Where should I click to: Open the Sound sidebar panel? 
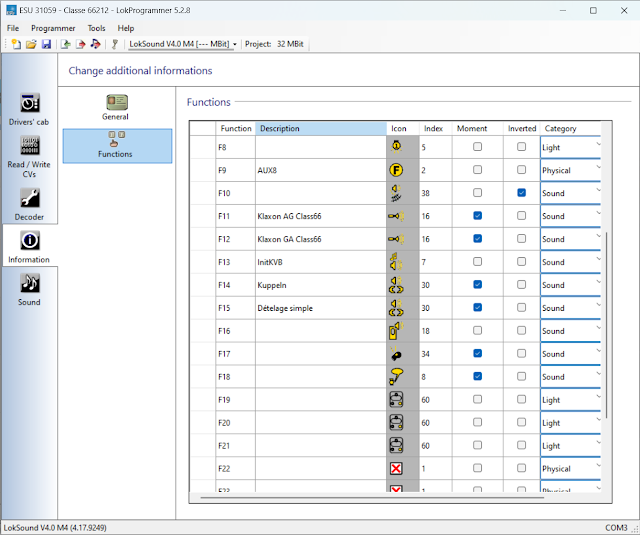click(x=29, y=290)
